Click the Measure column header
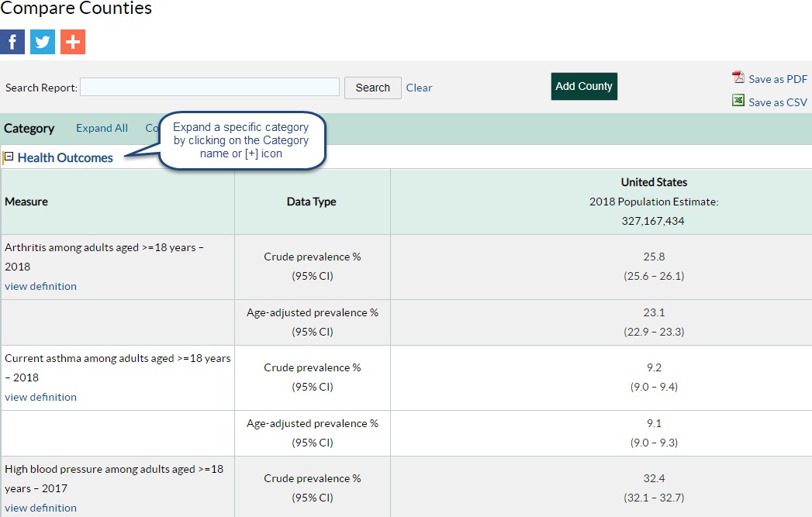The image size is (812, 517). pos(26,202)
